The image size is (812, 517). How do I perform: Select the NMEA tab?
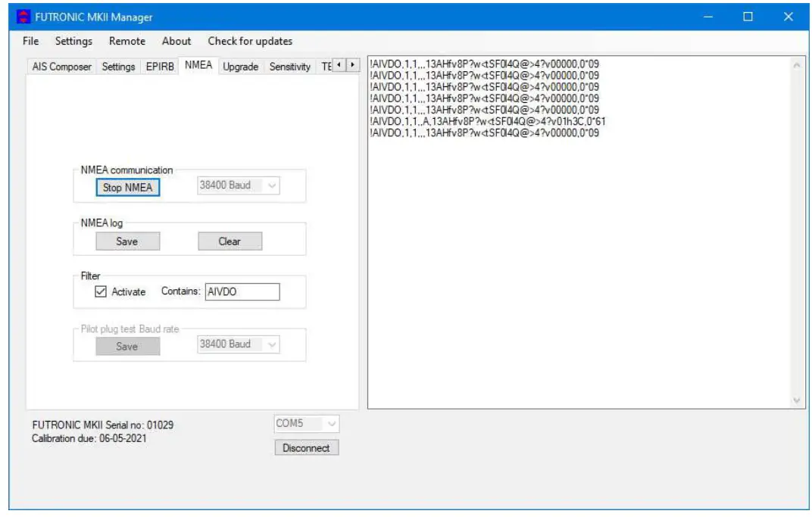click(x=198, y=64)
